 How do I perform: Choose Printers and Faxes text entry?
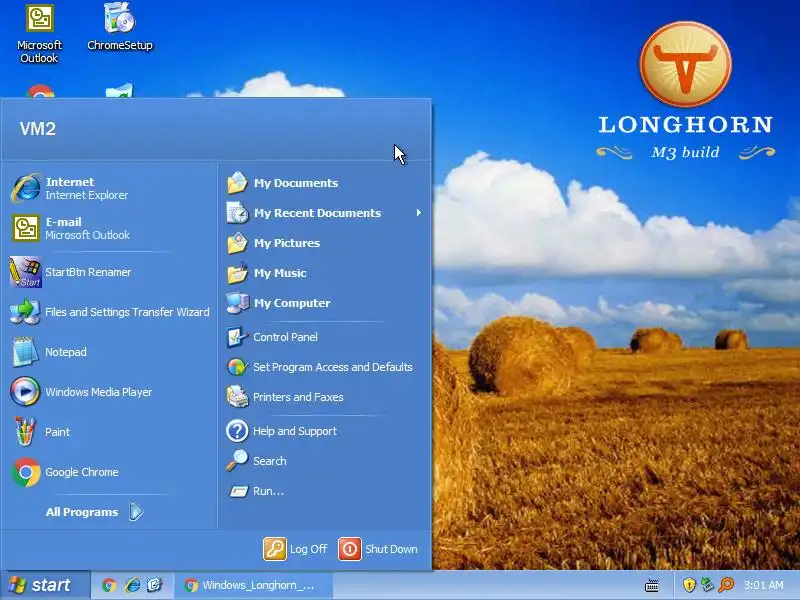tap(298, 397)
